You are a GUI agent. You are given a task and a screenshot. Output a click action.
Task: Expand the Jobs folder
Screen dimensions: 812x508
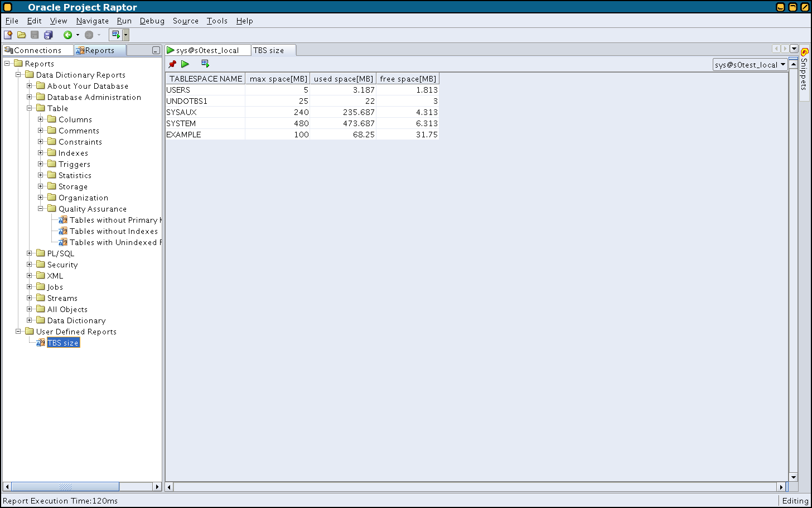[x=30, y=286]
